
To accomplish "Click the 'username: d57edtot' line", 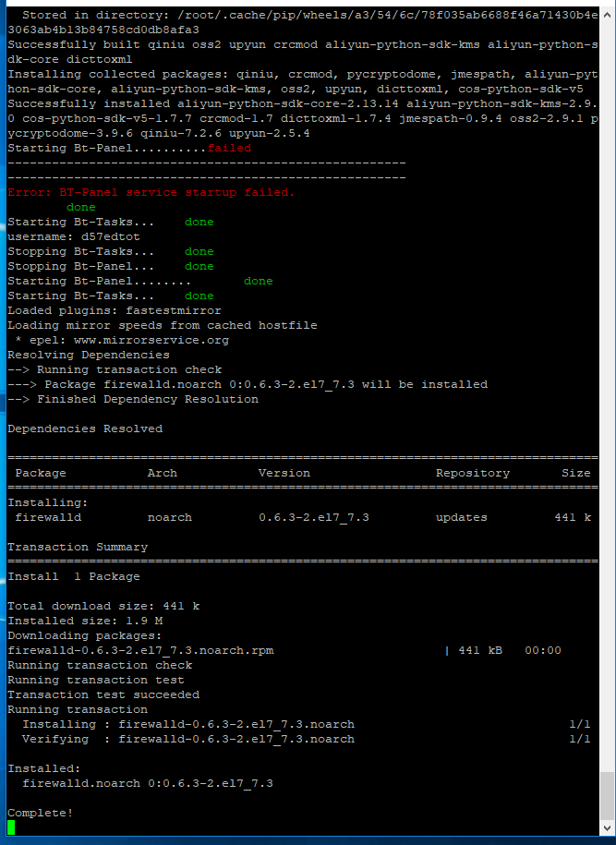I will [73, 236].
